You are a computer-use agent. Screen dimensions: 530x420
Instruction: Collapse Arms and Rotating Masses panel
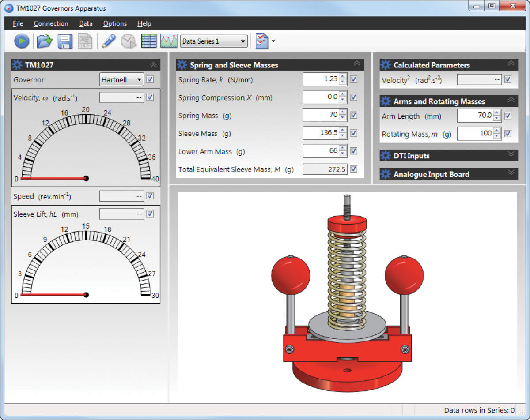pyautogui.click(x=511, y=100)
